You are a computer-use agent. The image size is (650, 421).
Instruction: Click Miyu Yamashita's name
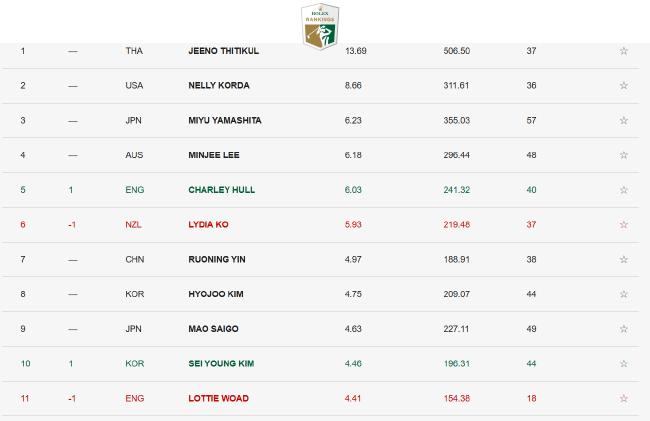coord(224,120)
